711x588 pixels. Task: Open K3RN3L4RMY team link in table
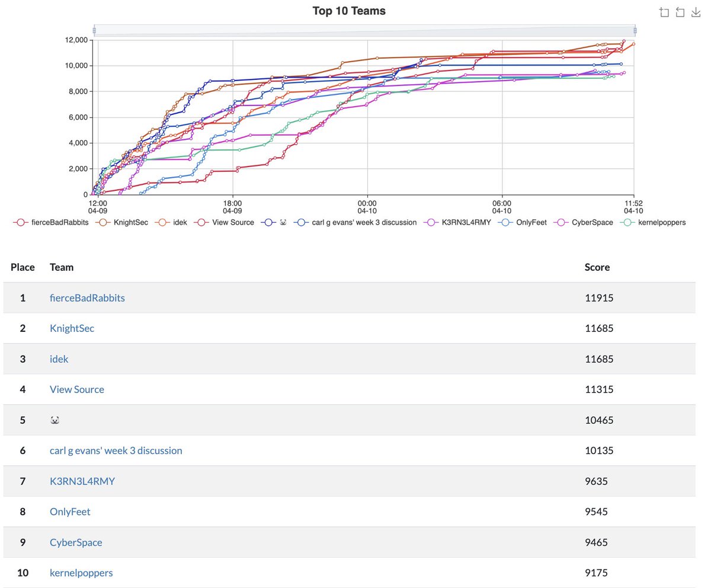[x=82, y=481]
